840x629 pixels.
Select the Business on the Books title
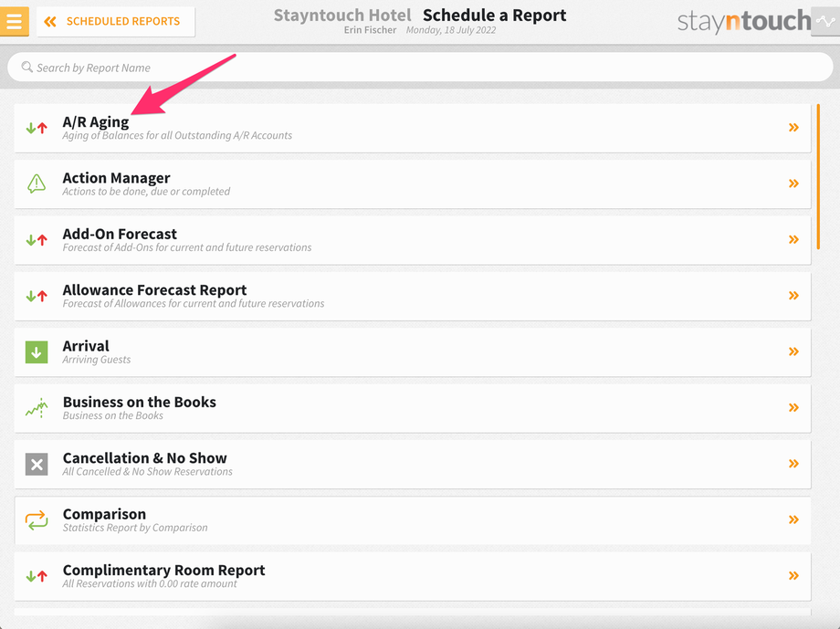(x=140, y=402)
